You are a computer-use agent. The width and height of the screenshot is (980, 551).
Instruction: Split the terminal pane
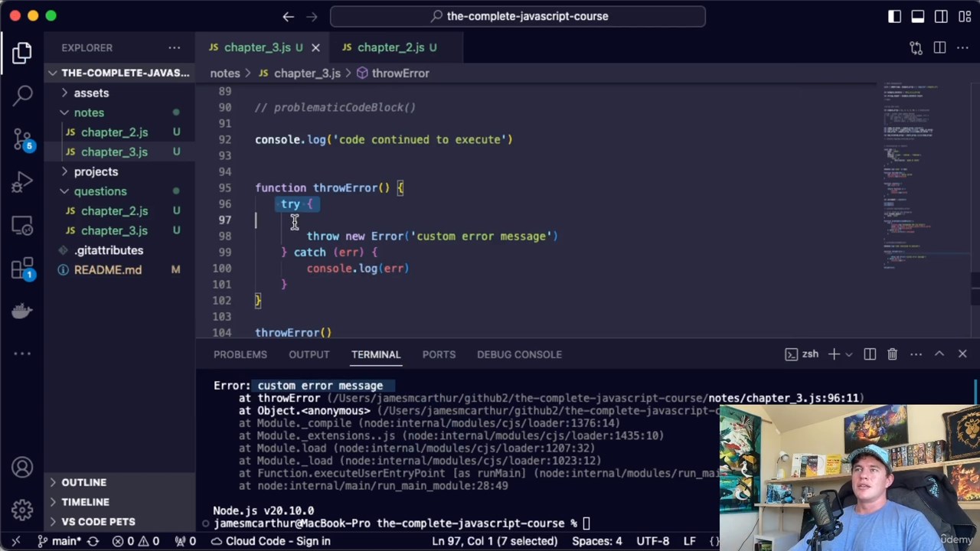coord(870,354)
